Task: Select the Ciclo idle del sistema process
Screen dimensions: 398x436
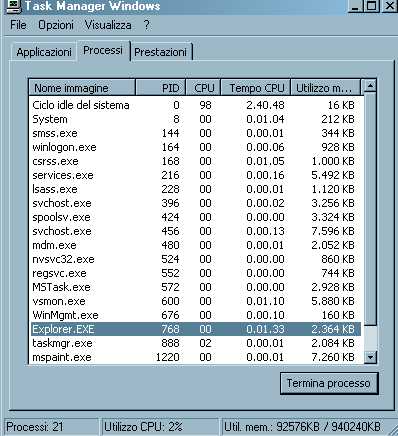Action: 195,105
